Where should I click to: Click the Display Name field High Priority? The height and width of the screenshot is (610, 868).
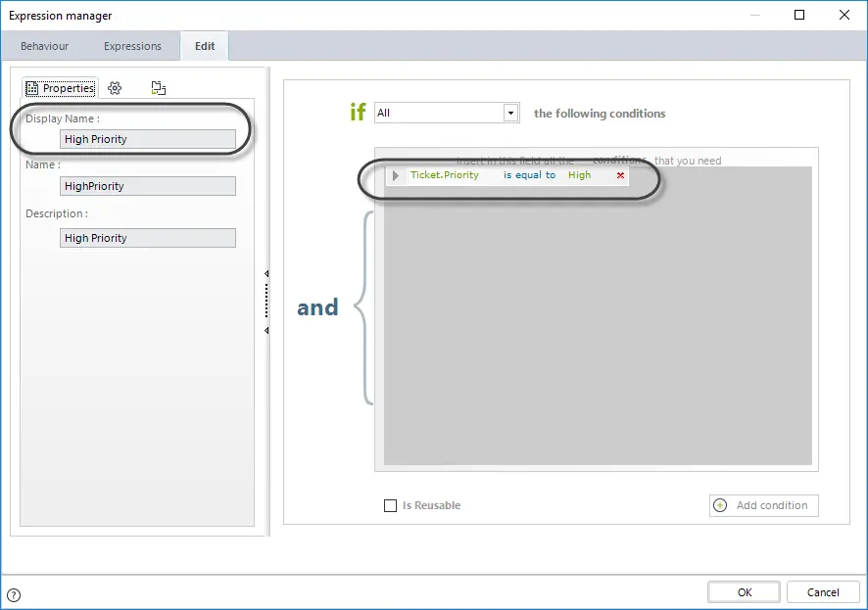[x=148, y=139]
